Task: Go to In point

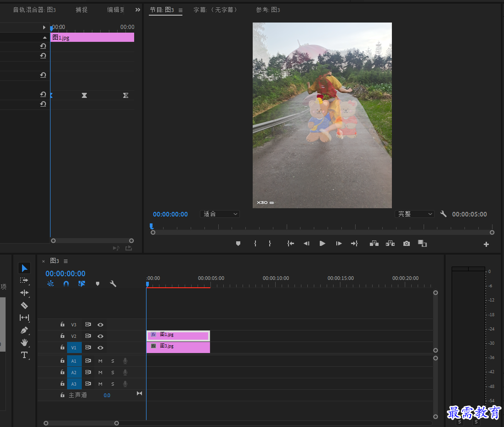Action: point(290,244)
